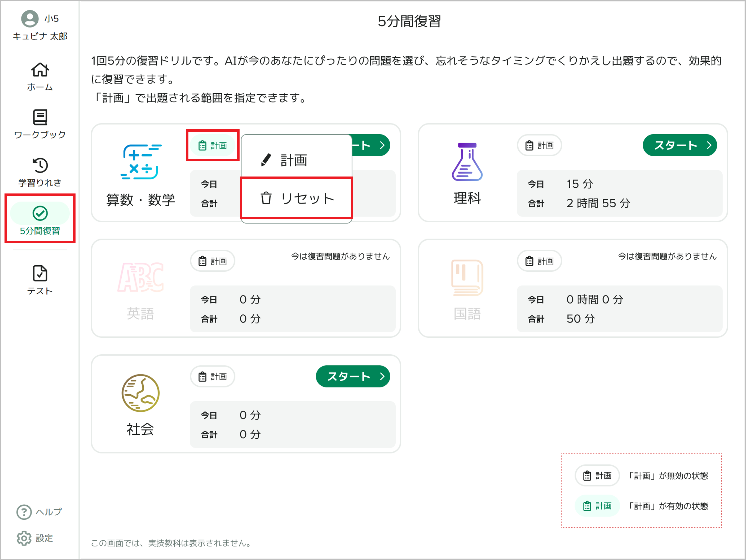The height and width of the screenshot is (560, 746).
Task: Select the 5分間復習 sidebar icon
Action: (40, 213)
